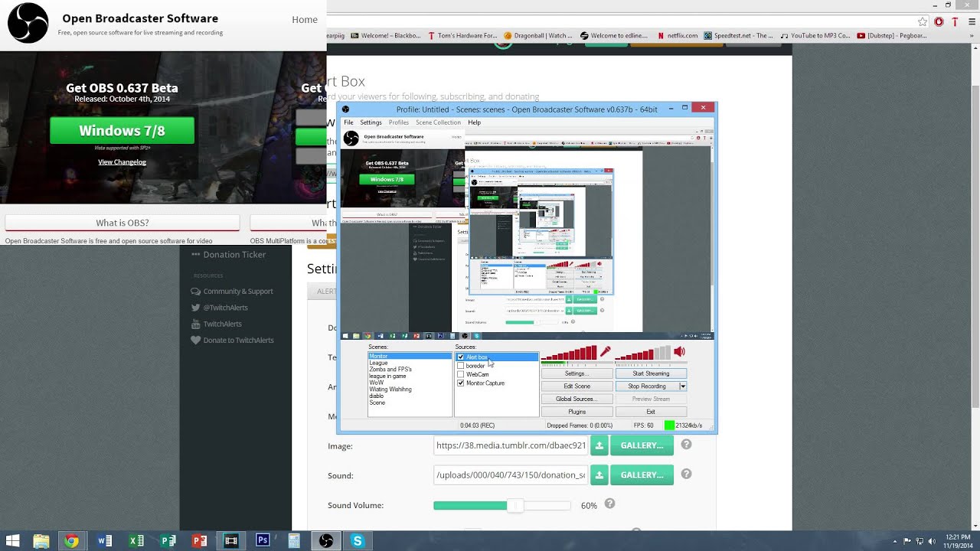Open the help icon next to Sound Volume
The height and width of the screenshot is (551, 980).
click(x=609, y=504)
